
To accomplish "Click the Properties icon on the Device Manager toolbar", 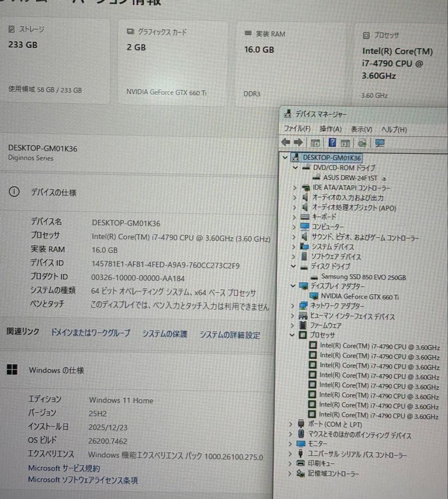I will tap(345, 143).
